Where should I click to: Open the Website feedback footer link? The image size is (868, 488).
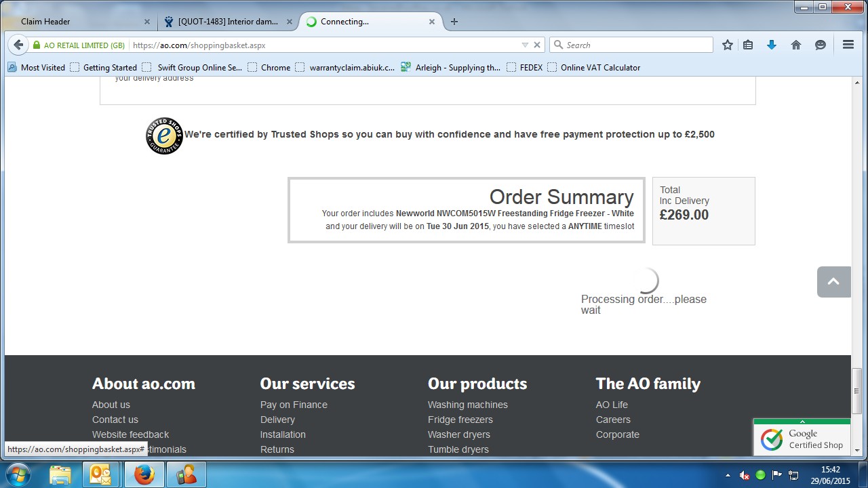point(131,434)
